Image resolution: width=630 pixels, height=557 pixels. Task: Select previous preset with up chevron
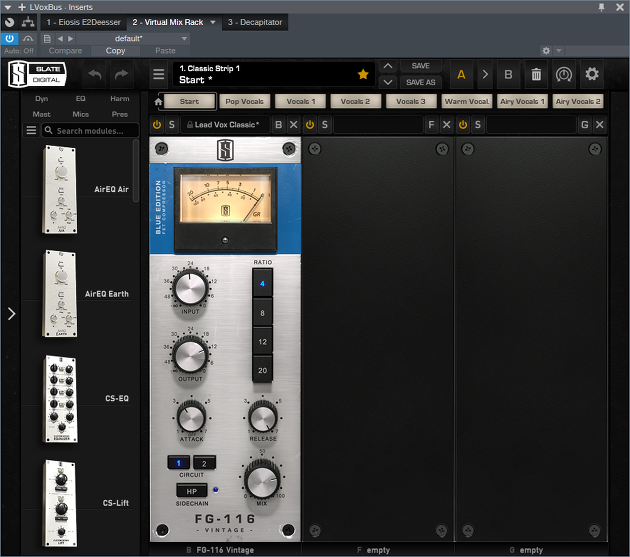tap(388, 66)
